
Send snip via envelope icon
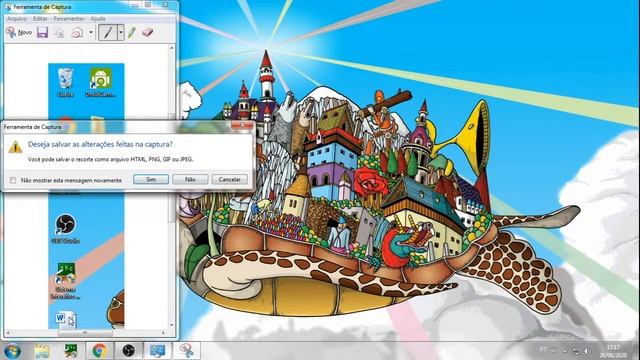pos(77,32)
